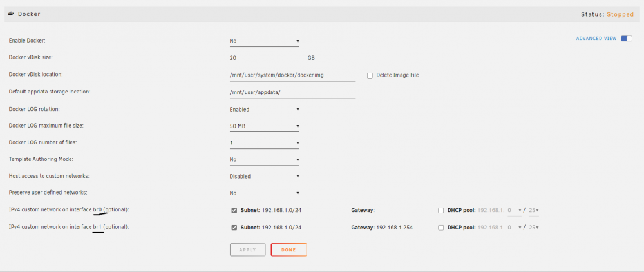Screen dimensions: 644x272
Task: Click the Stopped status text
Action: pos(620,14)
